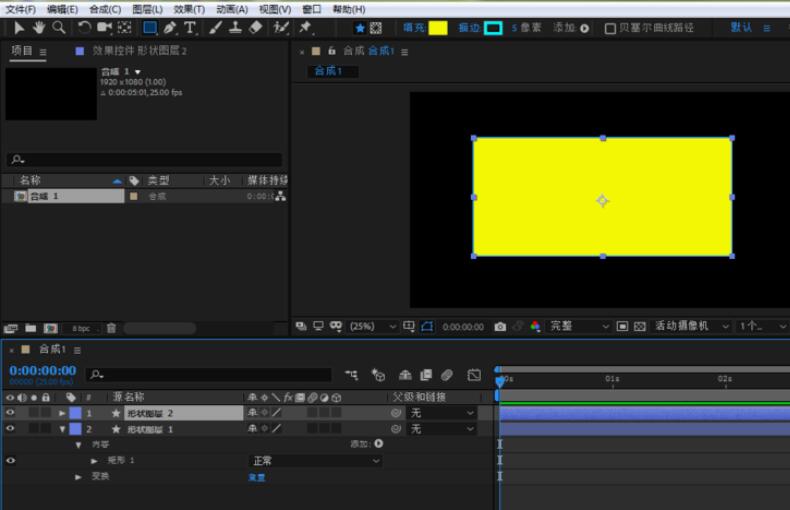
Task: Open parent dropdown for shape layer 1
Action: 441,429
